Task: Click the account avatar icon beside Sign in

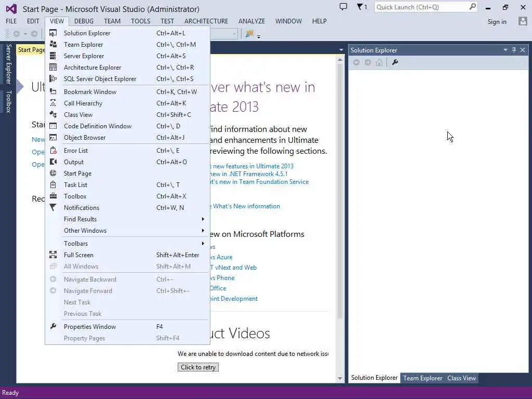Action: [523, 21]
